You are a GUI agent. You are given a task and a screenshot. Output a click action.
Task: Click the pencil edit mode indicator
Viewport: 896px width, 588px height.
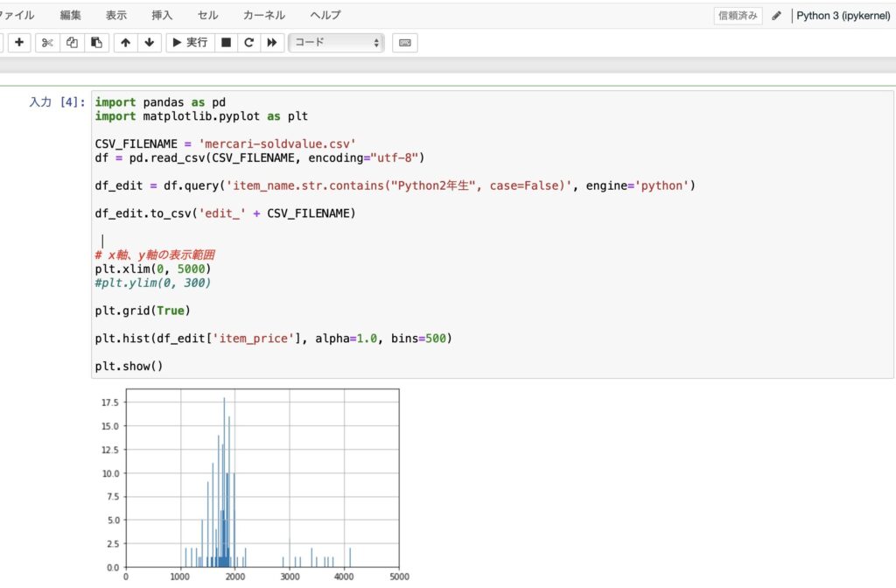(777, 16)
